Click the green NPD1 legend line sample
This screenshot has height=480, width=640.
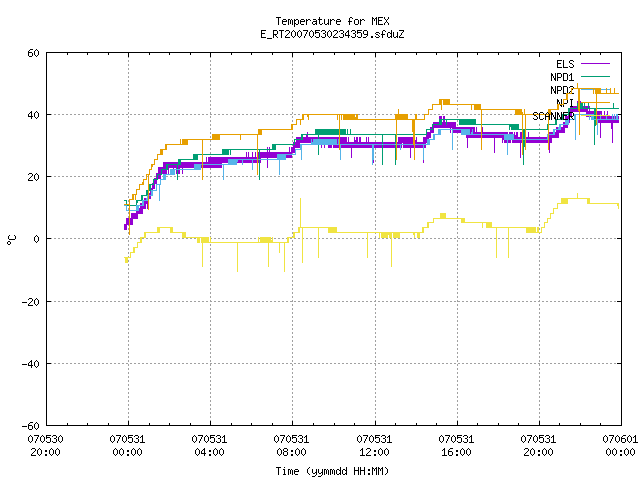pyautogui.click(x=595, y=76)
